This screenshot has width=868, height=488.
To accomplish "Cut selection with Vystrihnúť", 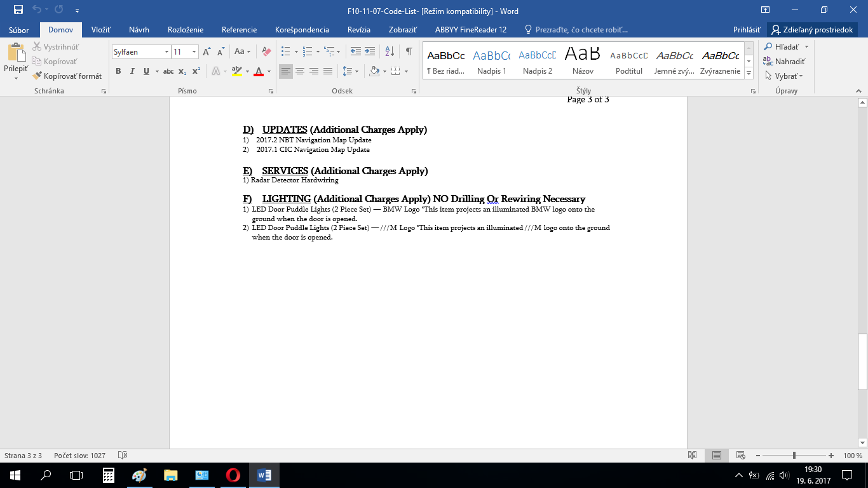I will (x=57, y=47).
